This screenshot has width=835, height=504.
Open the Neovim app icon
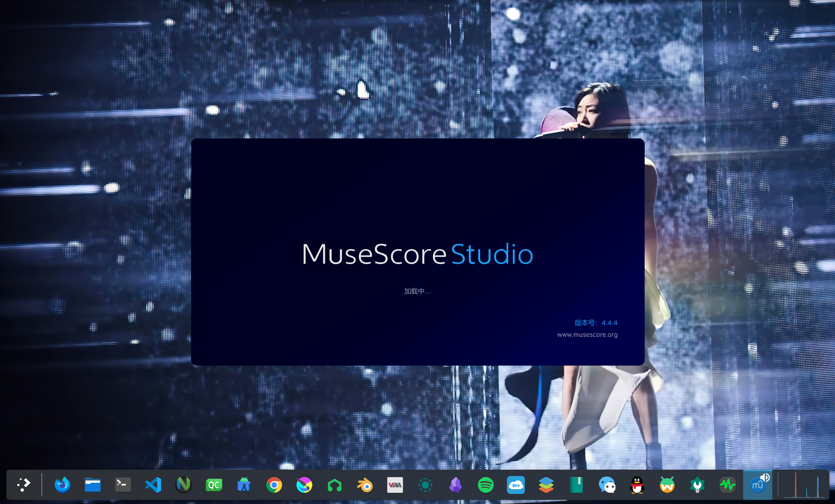click(x=183, y=485)
